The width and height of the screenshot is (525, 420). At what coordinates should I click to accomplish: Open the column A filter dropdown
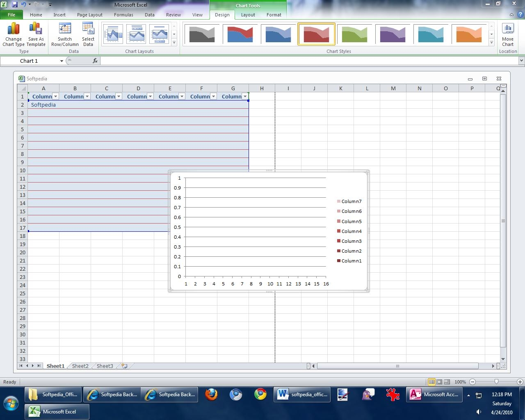(x=55, y=96)
